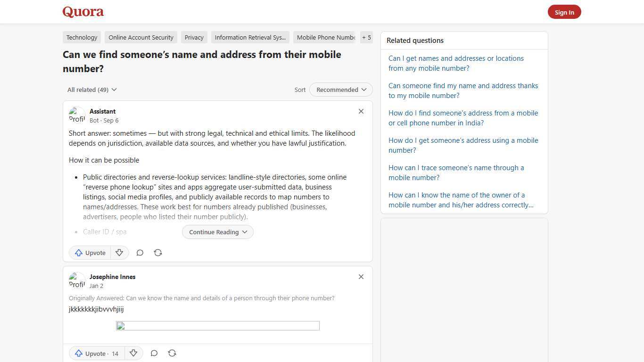This screenshot has height=362, width=644.
Task: Click the Quora logo
Action: (83, 12)
